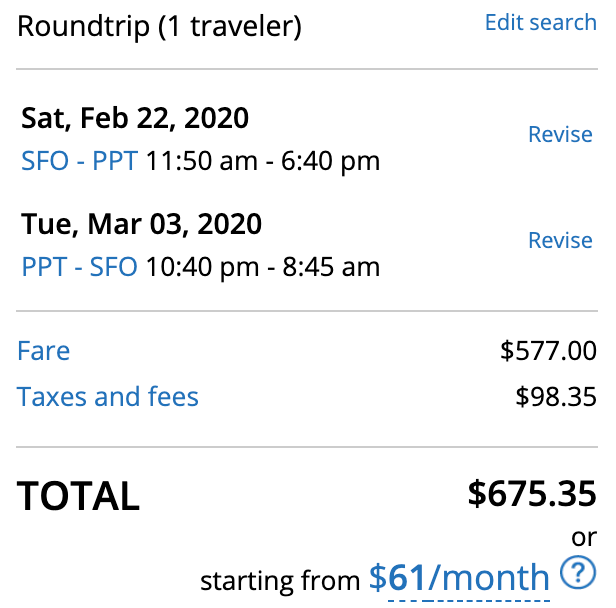The height and width of the screenshot is (608, 616).
Task: Click the $675.35 total price
Action: pyautogui.click(x=532, y=493)
